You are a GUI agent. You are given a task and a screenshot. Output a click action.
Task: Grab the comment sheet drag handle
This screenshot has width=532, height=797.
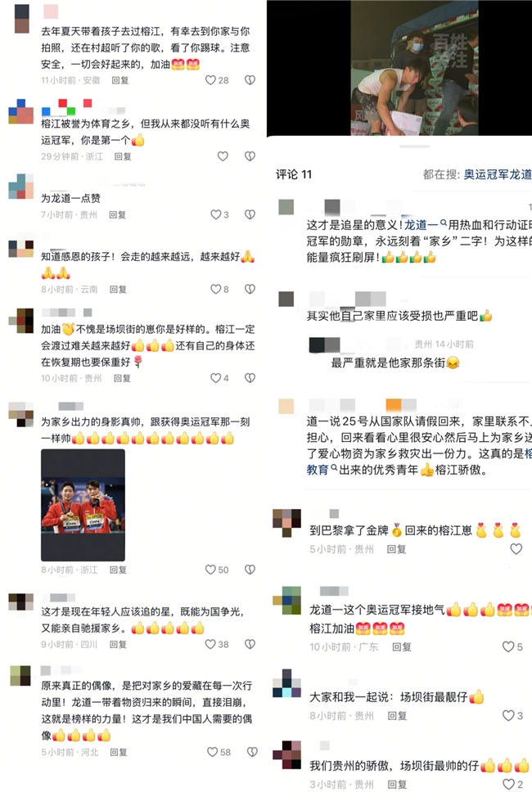click(x=414, y=146)
